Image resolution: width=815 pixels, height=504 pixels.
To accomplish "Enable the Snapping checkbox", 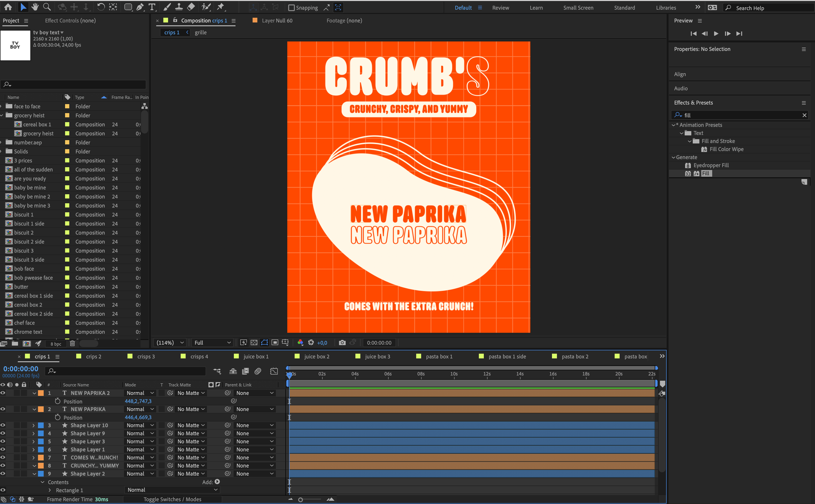I will [291, 8].
